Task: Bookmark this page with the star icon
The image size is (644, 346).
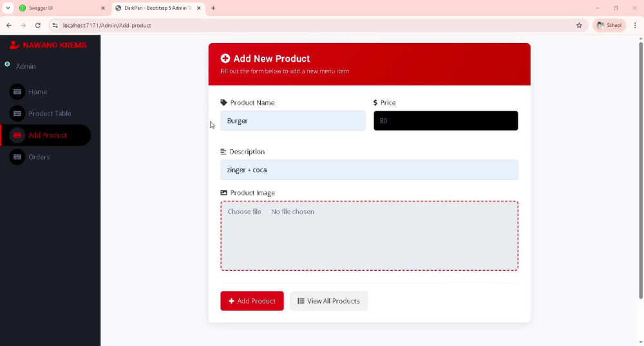Action: tap(579, 26)
